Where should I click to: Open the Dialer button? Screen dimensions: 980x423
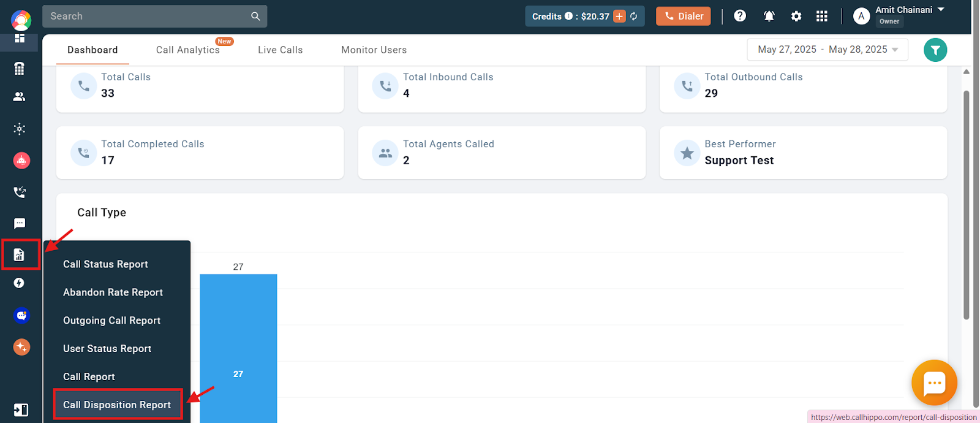(x=684, y=17)
